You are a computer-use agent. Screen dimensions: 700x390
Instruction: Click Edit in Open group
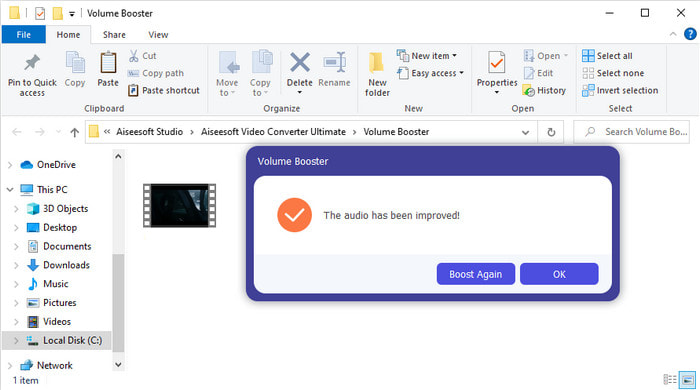point(539,73)
